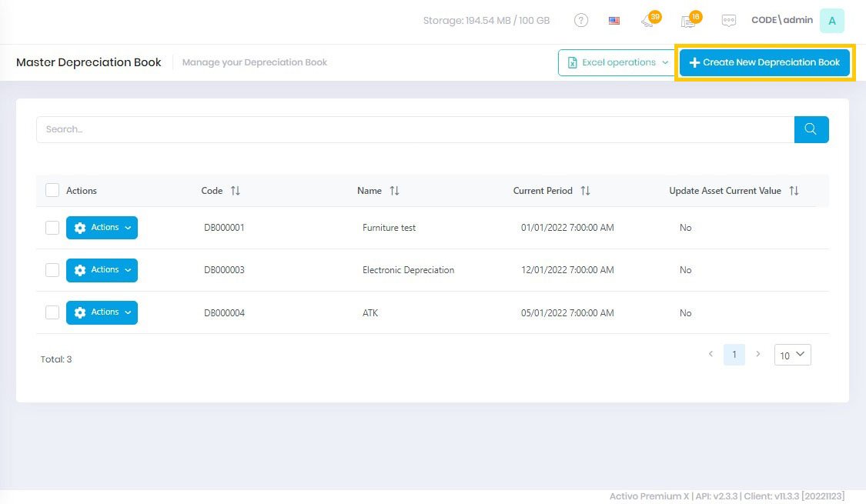Click the gear icon on Furniture test Actions
The width and height of the screenshot is (866, 504).
(80, 227)
